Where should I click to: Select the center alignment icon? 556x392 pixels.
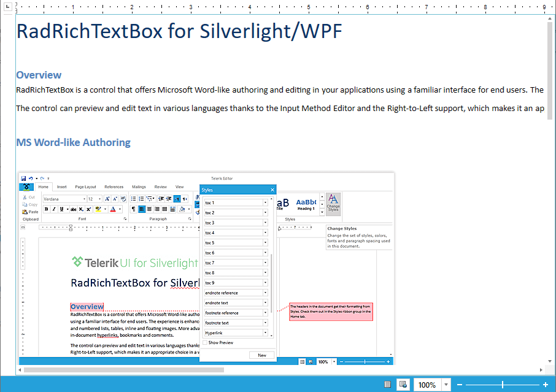149,209
